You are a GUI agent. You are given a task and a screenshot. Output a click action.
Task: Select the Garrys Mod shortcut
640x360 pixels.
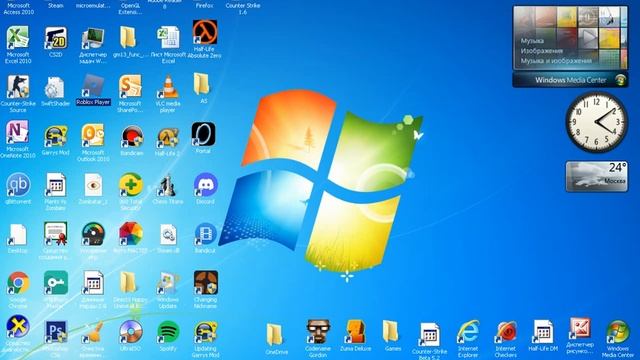56,136
